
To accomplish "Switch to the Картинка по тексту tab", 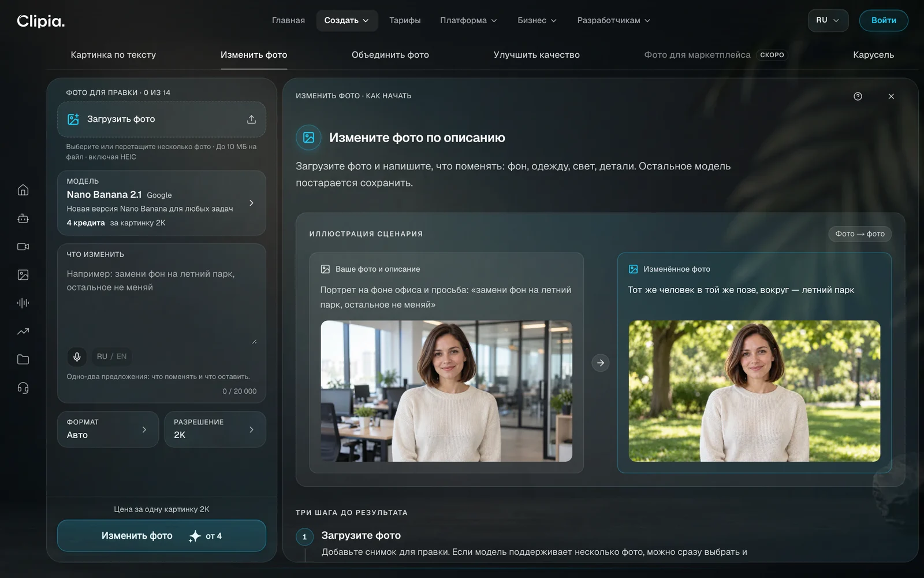I will coord(113,55).
